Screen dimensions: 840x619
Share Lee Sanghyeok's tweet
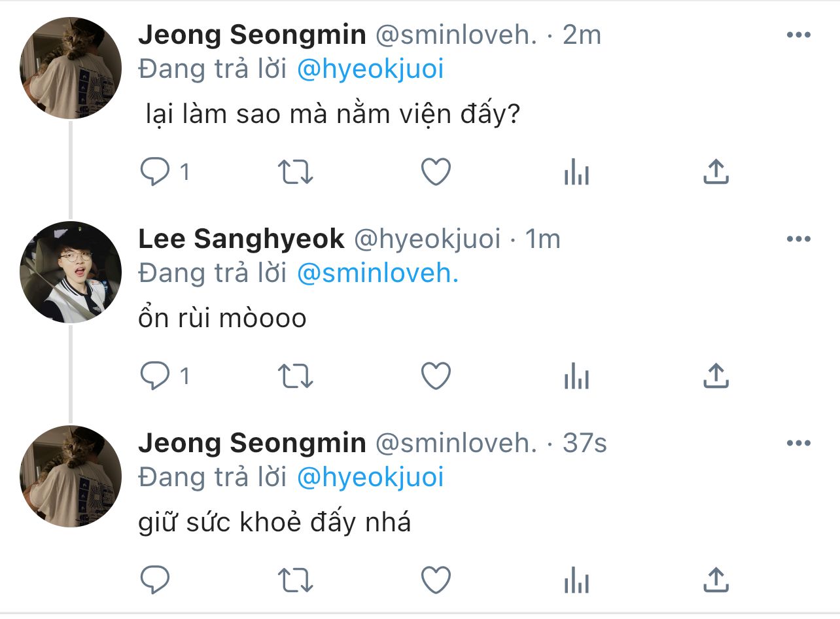pos(715,376)
